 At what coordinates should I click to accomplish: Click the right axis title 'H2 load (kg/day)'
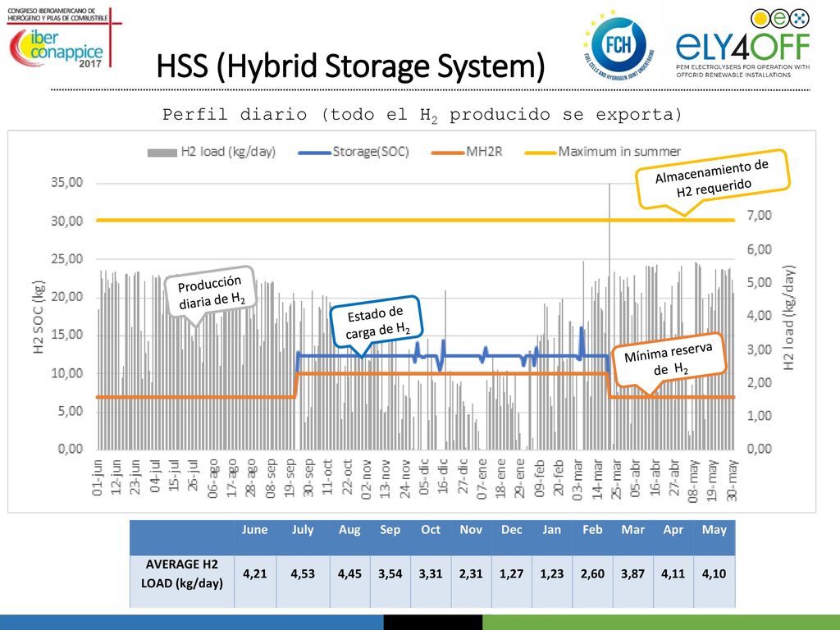pyautogui.click(x=788, y=317)
